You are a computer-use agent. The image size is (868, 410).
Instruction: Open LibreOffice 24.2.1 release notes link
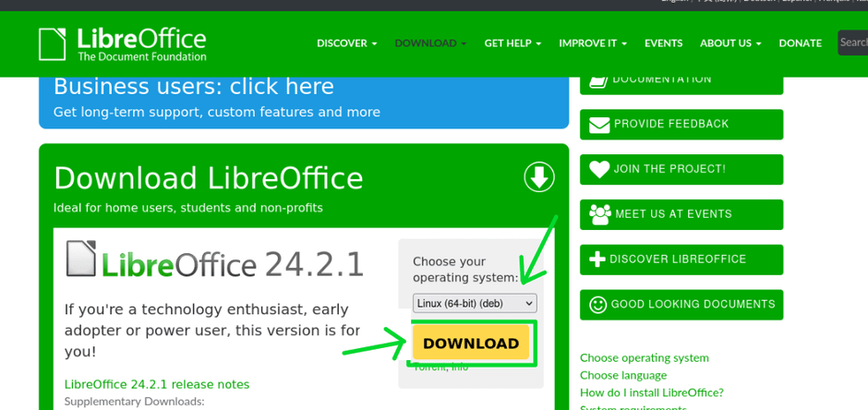pos(157,384)
